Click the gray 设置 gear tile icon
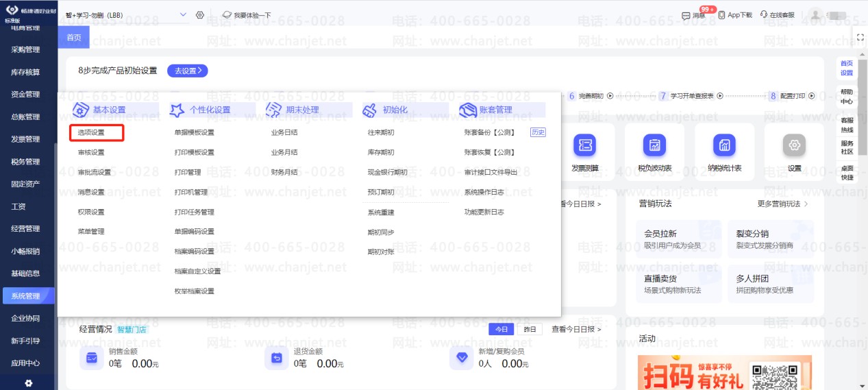Image resolution: width=868 pixels, height=390 pixels. [x=794, y=145]
